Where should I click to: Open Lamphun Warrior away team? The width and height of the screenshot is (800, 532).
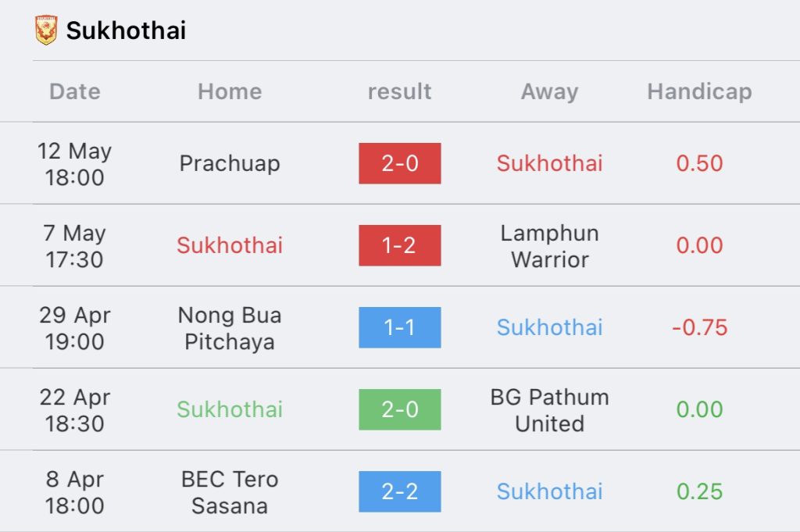(549, 246)
